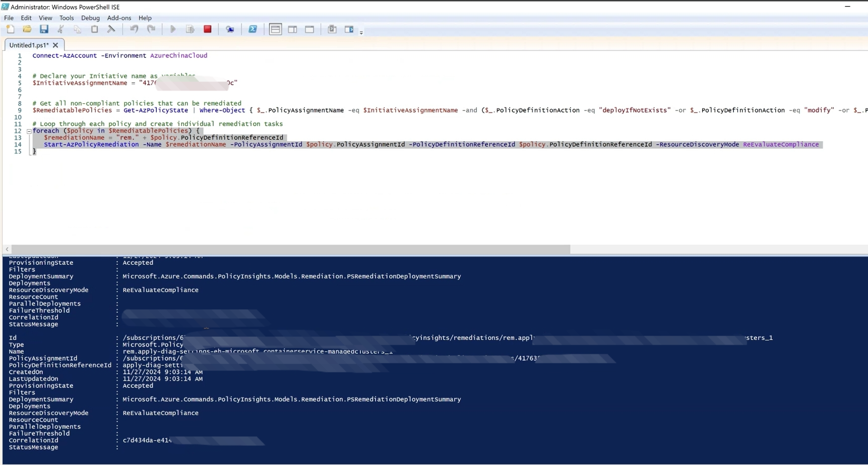
Task: Toggle Show Script Pane Top layout
Action: (275, 29)
